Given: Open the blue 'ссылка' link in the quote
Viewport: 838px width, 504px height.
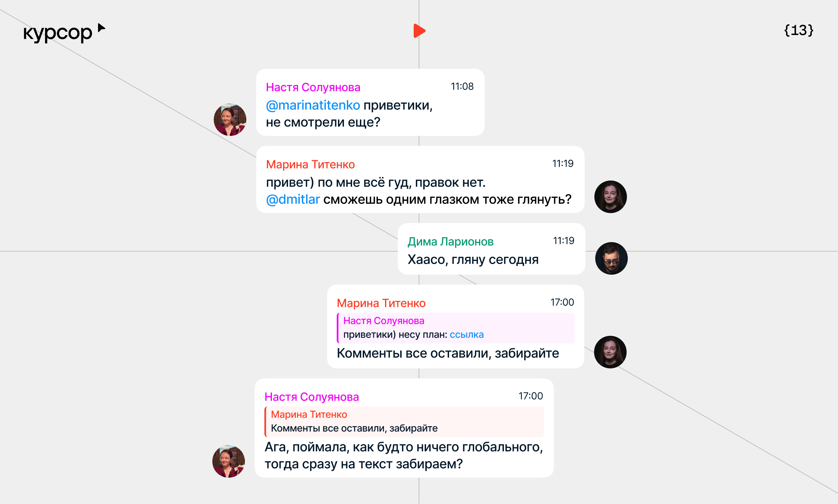Looking at the screenshot, I should point(466,334).
